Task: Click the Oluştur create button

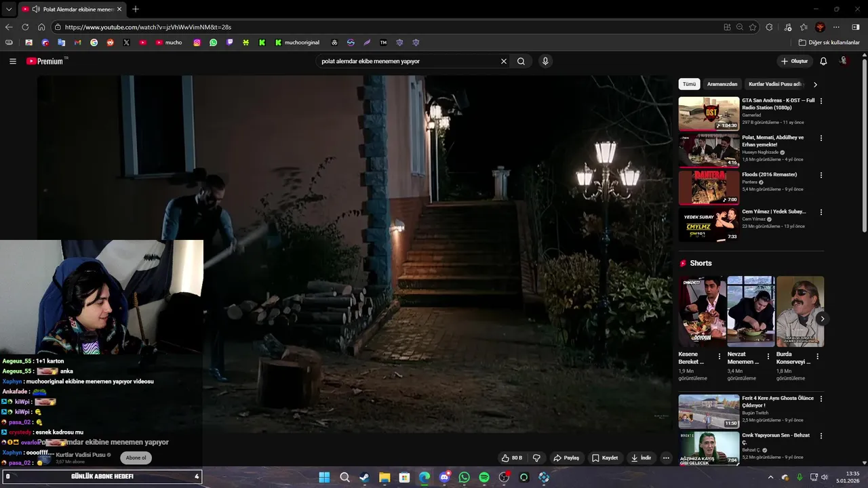Action: point(795,61)
